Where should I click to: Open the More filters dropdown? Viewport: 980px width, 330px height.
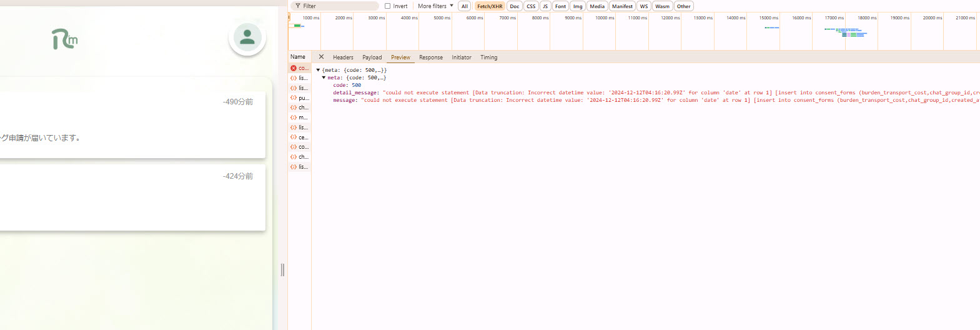(x=435, y=6)
